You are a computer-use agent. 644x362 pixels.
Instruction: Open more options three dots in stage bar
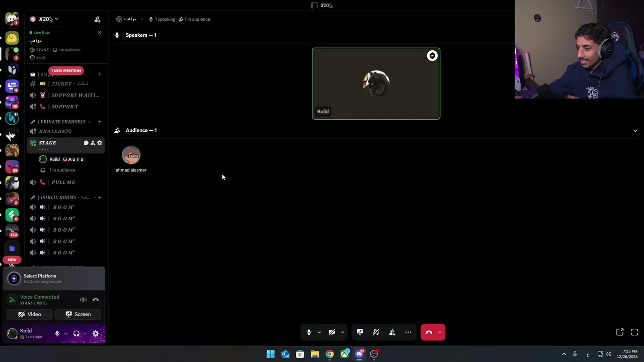(408, 332)
